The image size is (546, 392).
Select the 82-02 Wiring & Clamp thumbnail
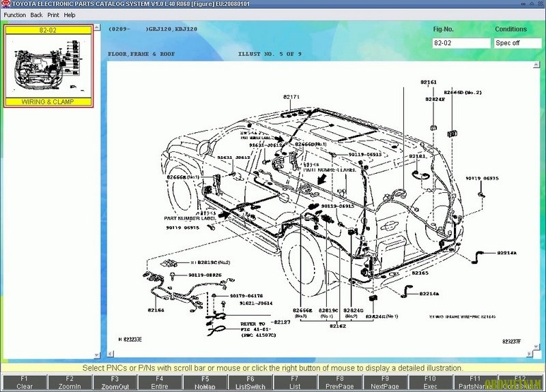[x=48, y=65]
